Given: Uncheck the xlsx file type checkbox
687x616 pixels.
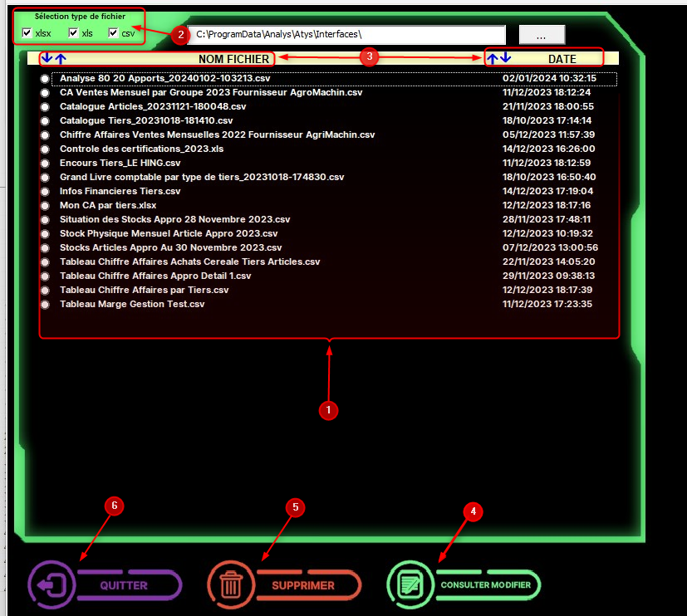Looking at the screenshot, I should 27,33.
